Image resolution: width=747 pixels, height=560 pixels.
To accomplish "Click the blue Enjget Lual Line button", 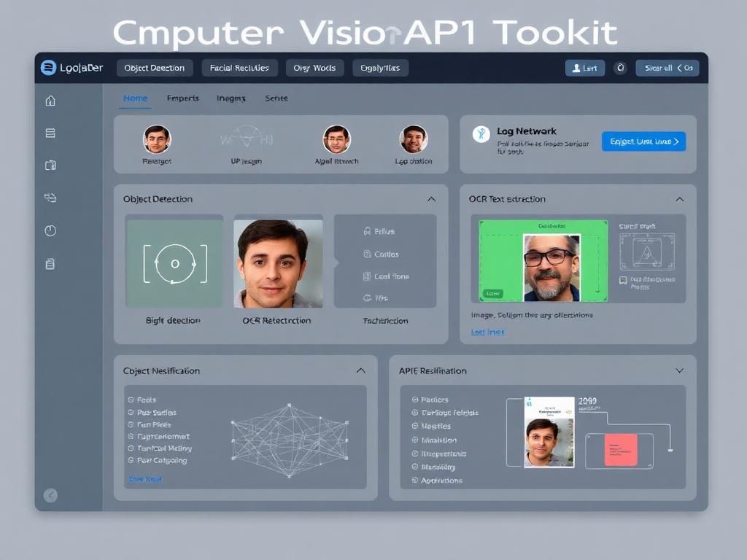I will coord(643,141).
